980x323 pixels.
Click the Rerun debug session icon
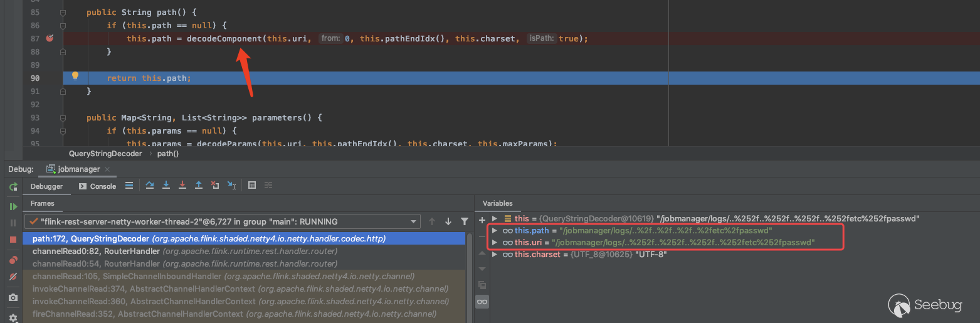13,187
